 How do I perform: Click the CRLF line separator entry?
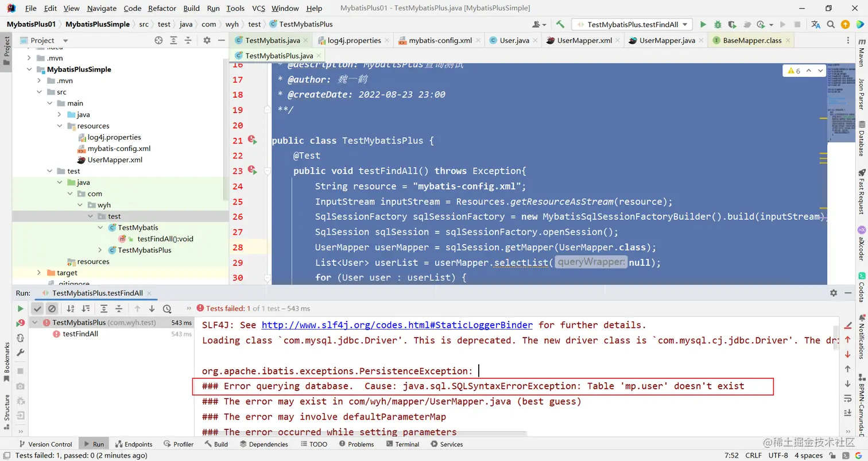pyautogui.click(x=753, y=455)
